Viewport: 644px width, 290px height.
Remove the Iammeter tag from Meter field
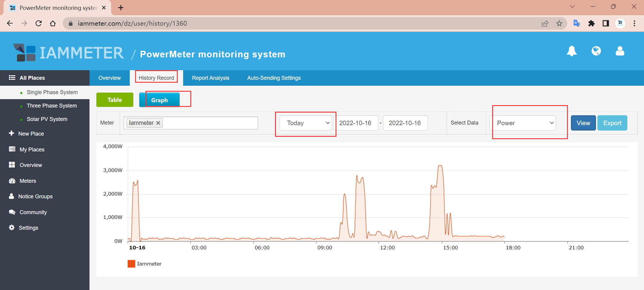pyautogui.click(x=158, y=123)
